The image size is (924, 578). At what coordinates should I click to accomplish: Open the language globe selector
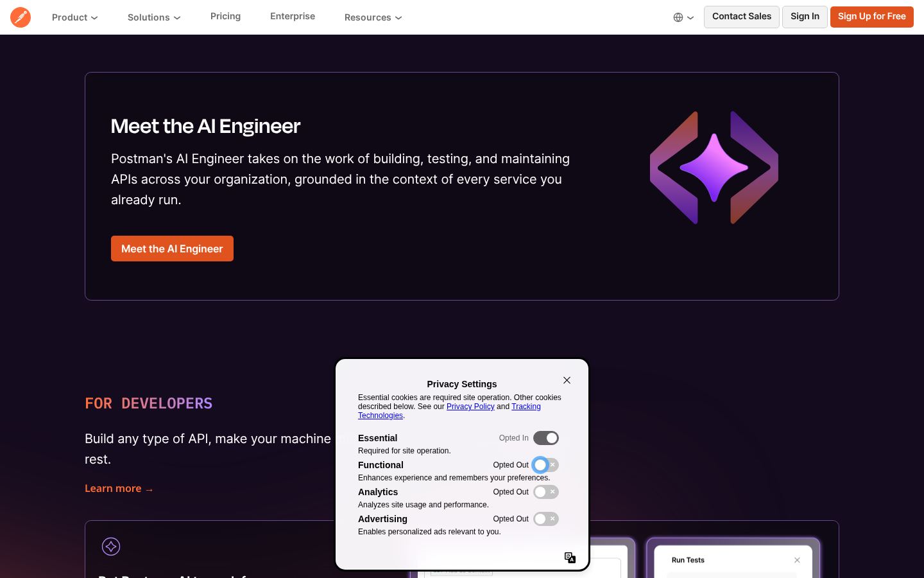click(683, 17)
